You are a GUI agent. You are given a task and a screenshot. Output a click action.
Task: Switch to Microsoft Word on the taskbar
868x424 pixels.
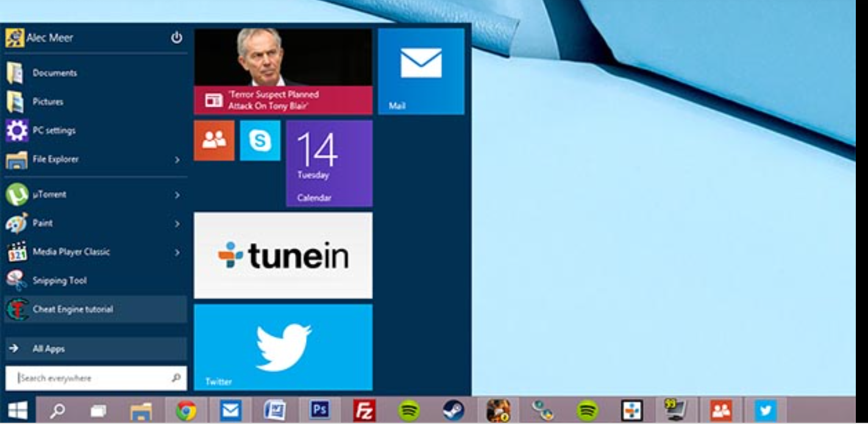pyautogui.click(x=275, y=410)
